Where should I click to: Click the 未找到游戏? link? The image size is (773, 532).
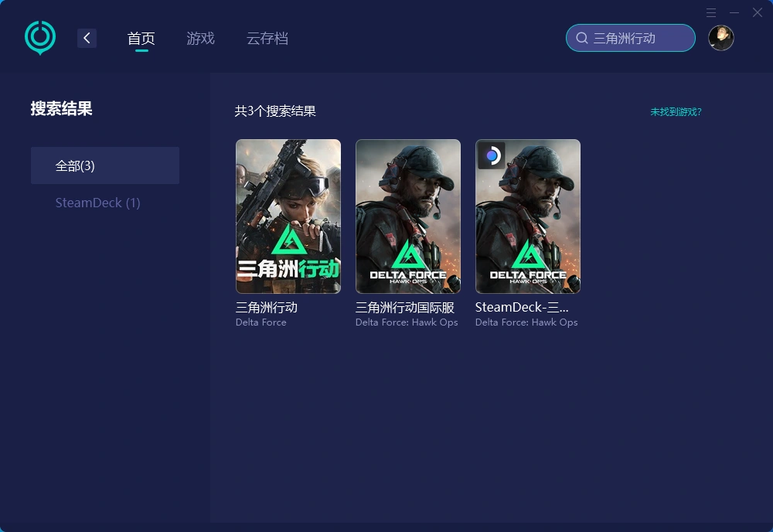pos(676,112)
